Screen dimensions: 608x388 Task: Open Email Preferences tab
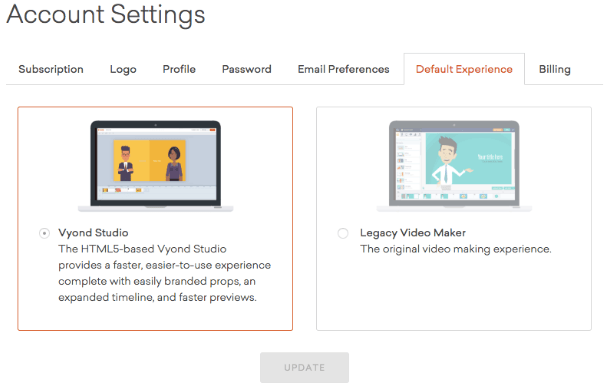click(x=344, y=69)
